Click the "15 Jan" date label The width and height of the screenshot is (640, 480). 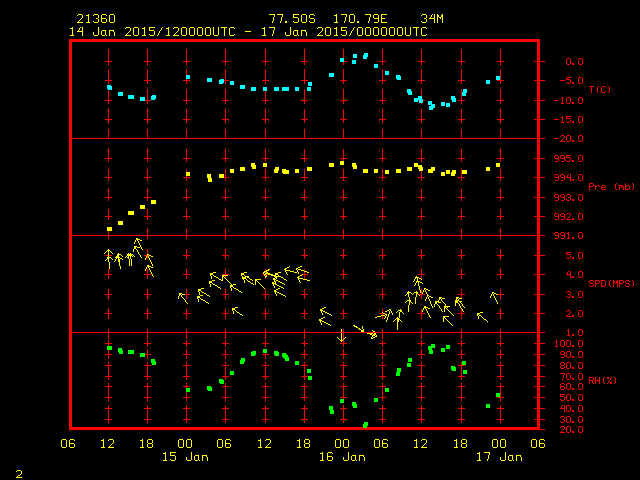(x=185, y=457)
